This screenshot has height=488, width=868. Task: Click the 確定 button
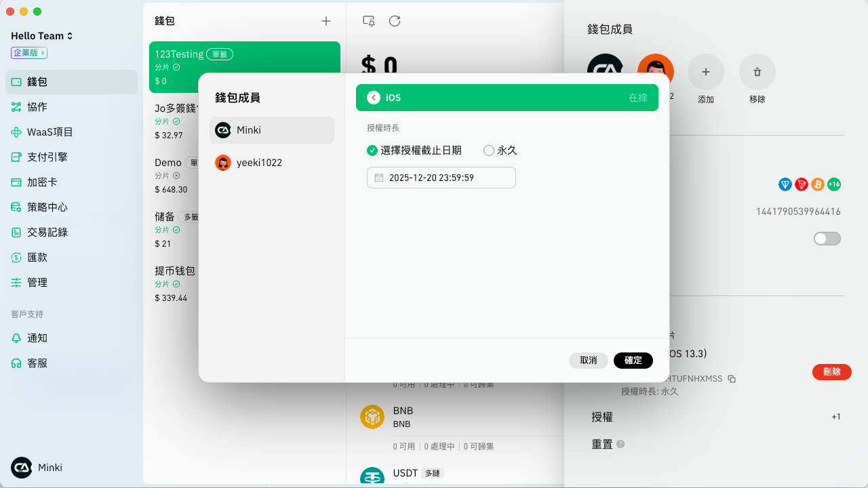[x=633, y=361]
